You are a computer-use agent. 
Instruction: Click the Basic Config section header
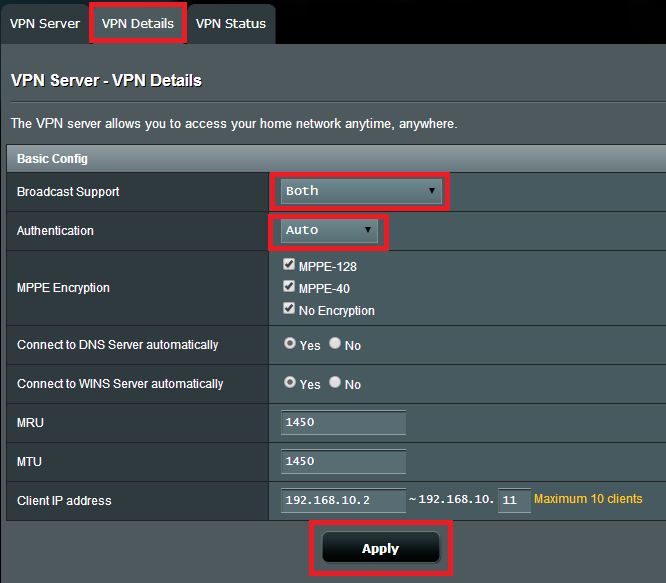pos(52,158)
